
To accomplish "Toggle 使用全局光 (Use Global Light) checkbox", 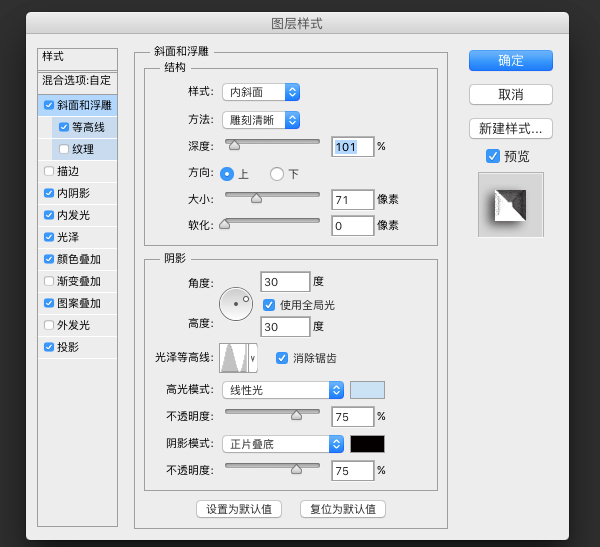I will [269, 304].
